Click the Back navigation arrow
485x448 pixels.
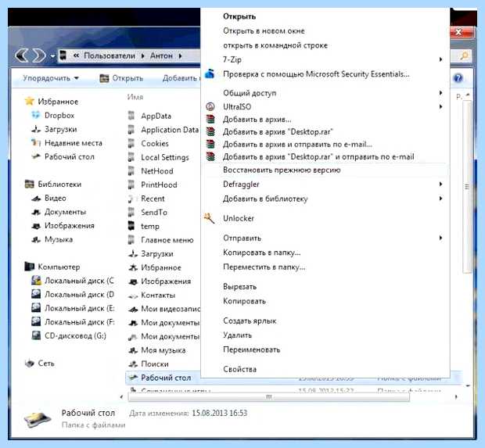(22, 56)
